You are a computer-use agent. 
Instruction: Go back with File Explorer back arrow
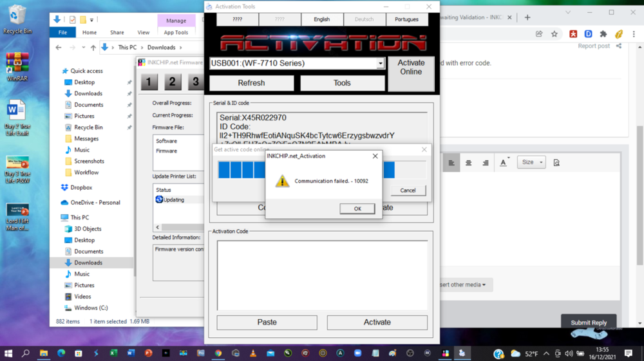59,48
